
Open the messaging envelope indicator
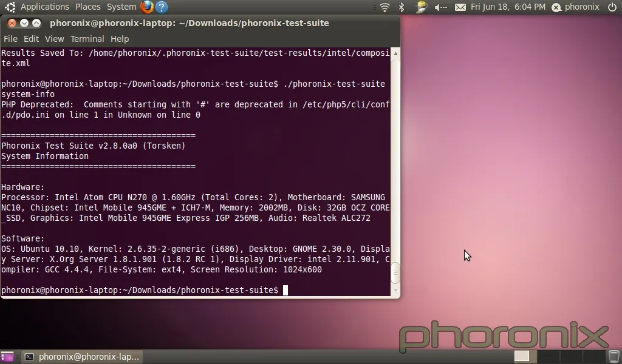coord(460,7)
